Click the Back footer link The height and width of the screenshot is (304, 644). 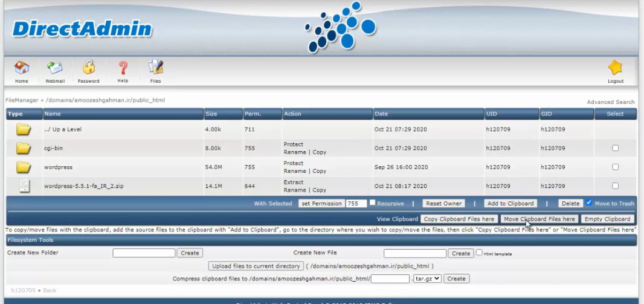tap(50, 291)
